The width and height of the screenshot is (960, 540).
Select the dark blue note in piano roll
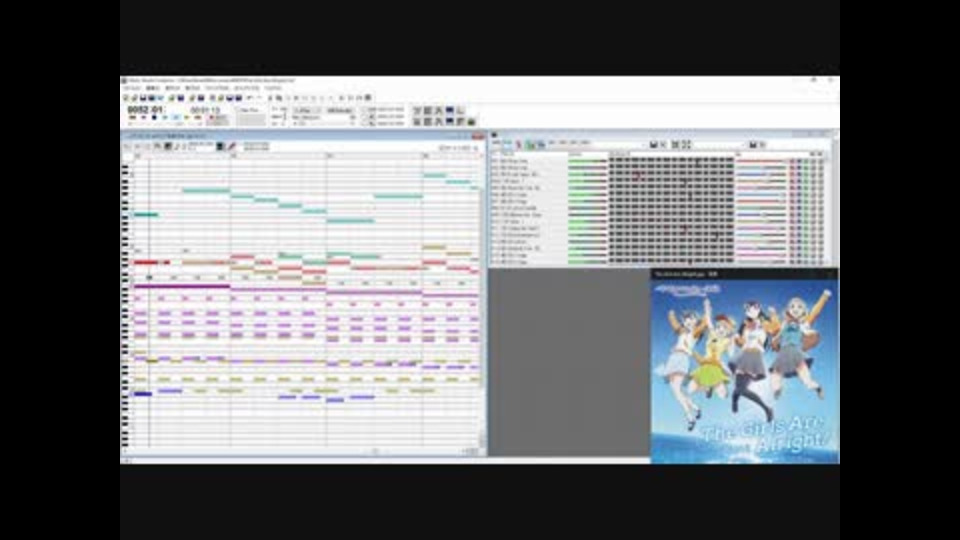(x=143, y=394)
